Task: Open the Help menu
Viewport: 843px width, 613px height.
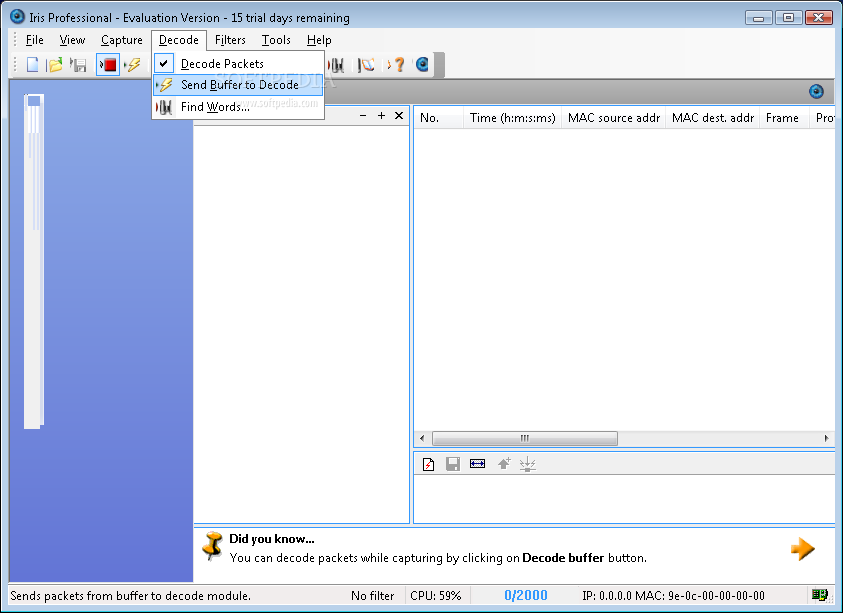Action: point(319,40)
